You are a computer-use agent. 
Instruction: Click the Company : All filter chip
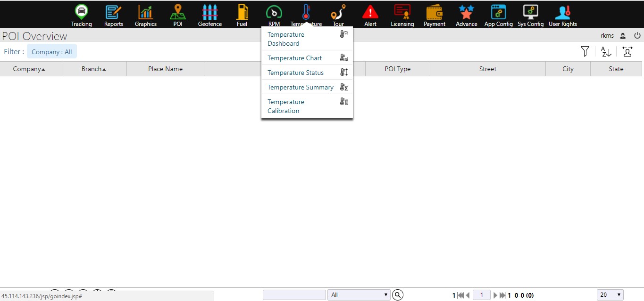52,52
